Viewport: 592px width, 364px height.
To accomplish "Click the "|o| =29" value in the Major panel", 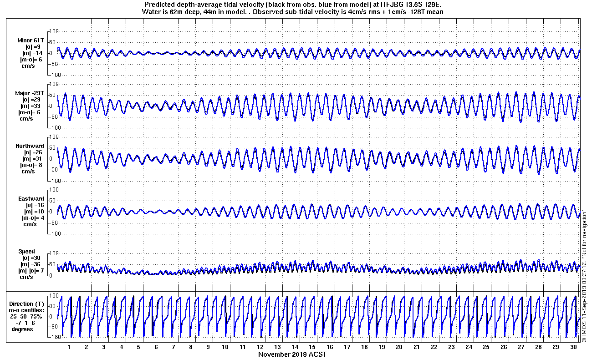I will [x=32, y=100].
